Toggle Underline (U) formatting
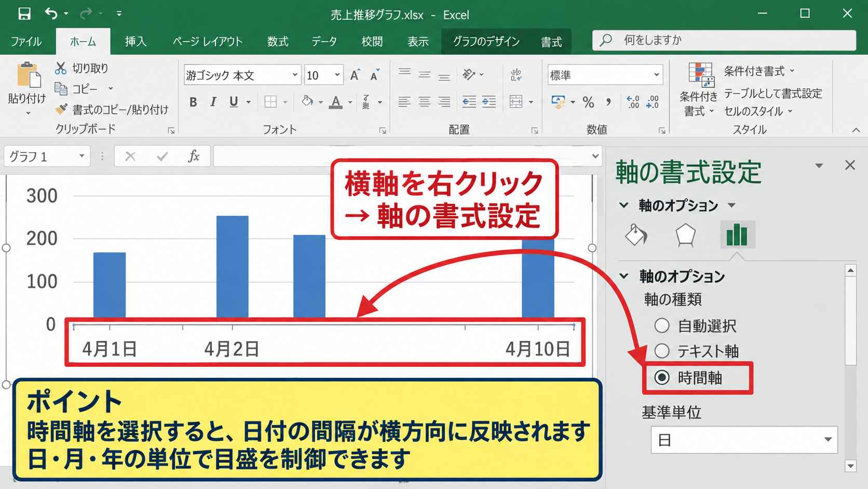 click(234, 102)
